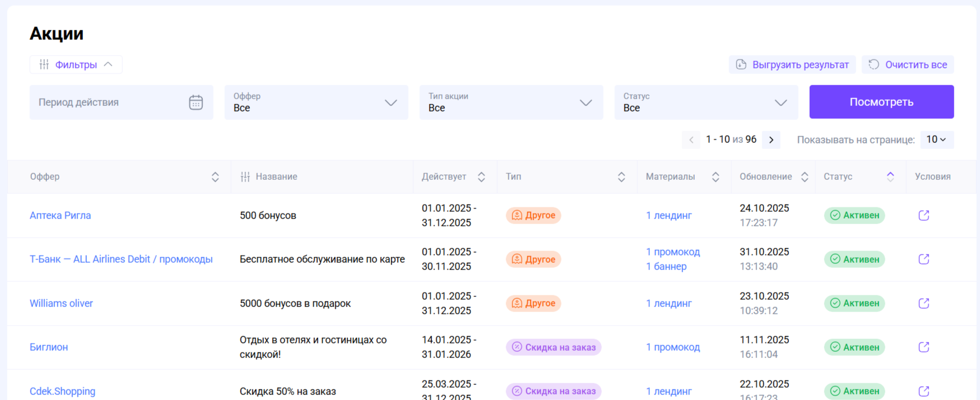Open the Т-Банк ALL Airlines Debit offer link
This screenshot has width=980, height=400.
coord(121,259)
